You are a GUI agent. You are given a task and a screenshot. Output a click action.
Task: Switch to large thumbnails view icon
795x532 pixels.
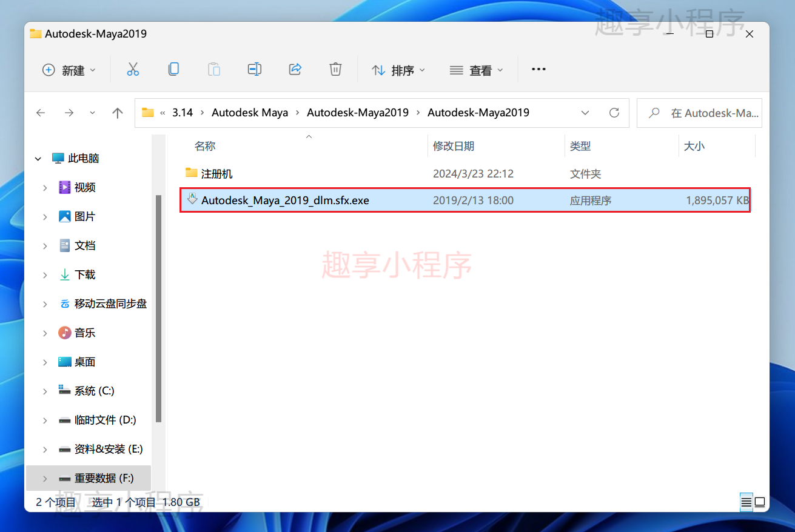760,502
